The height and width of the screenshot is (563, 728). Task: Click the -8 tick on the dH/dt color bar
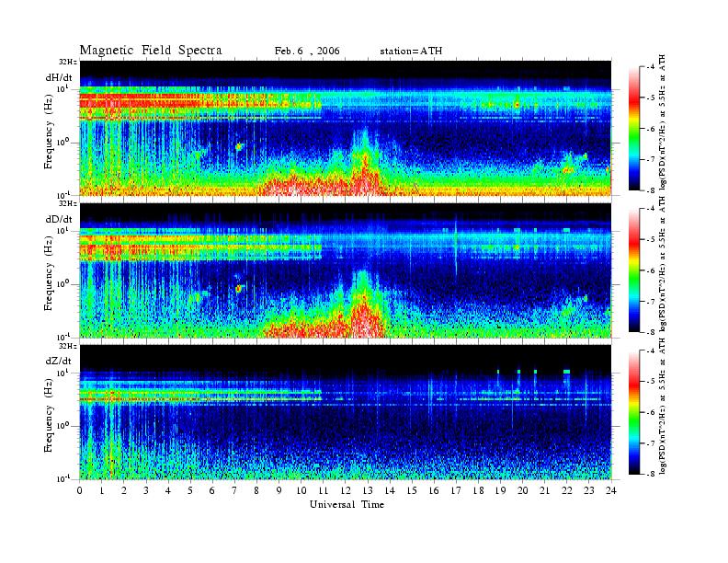pos(651,190)
